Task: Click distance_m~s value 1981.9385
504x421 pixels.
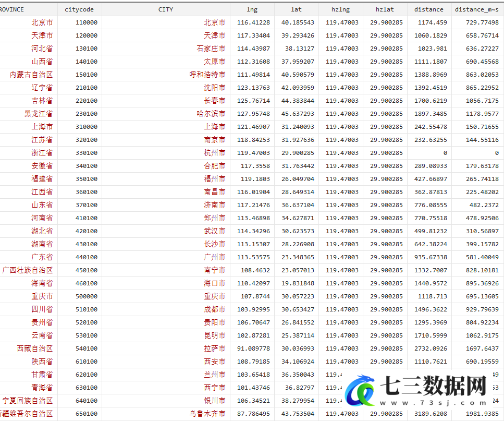Action: (x=483, y=414)
